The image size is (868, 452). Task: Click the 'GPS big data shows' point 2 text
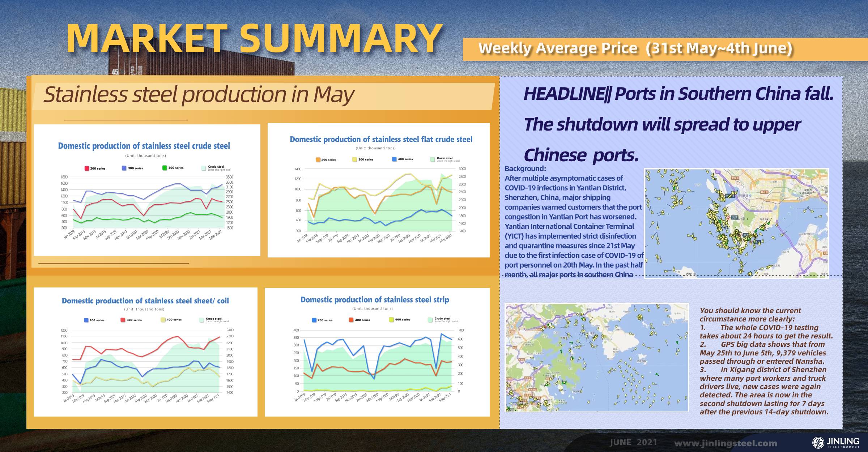(x=763, y=353)
